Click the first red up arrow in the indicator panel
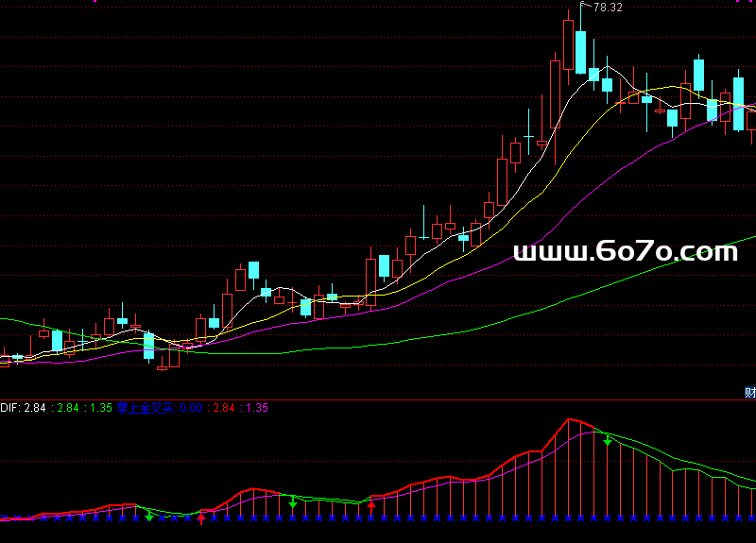This screenshot has height=543, width=756. pyautogui.click(x=201, y=517)
